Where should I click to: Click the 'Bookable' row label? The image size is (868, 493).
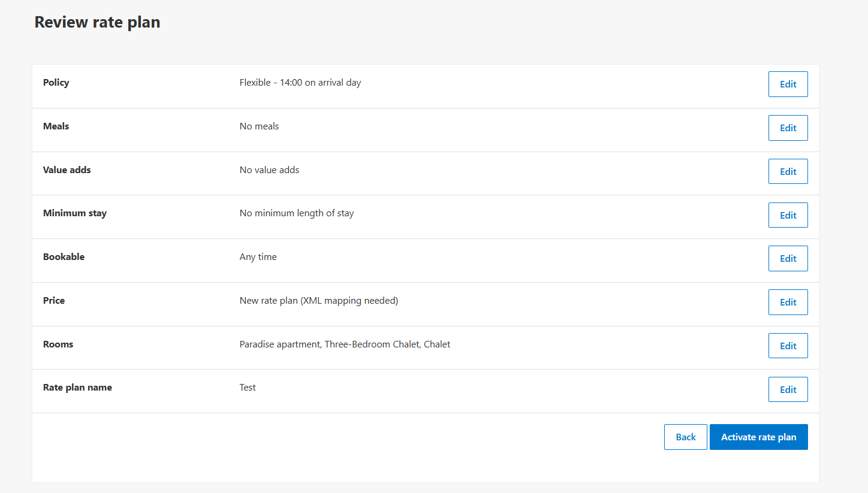coord(64,257)
